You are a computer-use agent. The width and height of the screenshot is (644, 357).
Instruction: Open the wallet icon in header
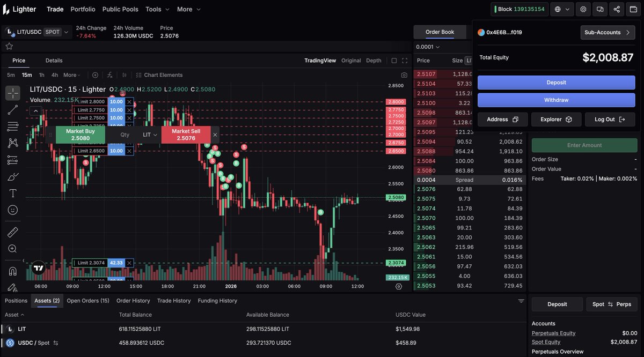pyautogui.click(x=633, y=9)
